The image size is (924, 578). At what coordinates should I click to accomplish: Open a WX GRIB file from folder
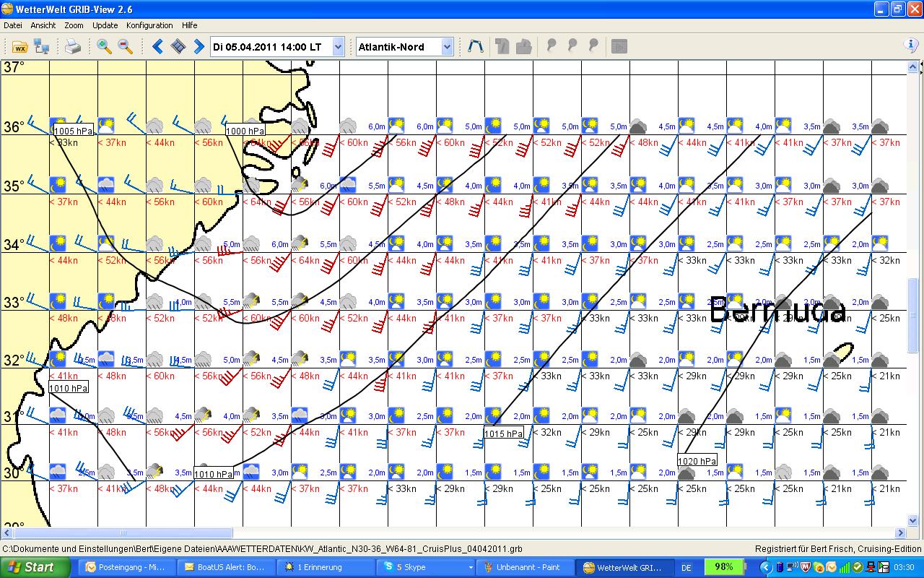[19, 47]
